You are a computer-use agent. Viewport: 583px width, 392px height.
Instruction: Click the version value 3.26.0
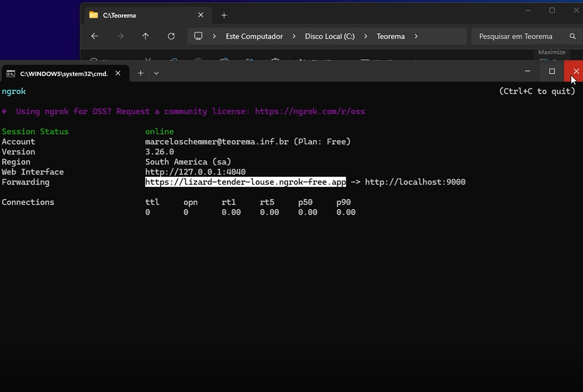(159, 152)
